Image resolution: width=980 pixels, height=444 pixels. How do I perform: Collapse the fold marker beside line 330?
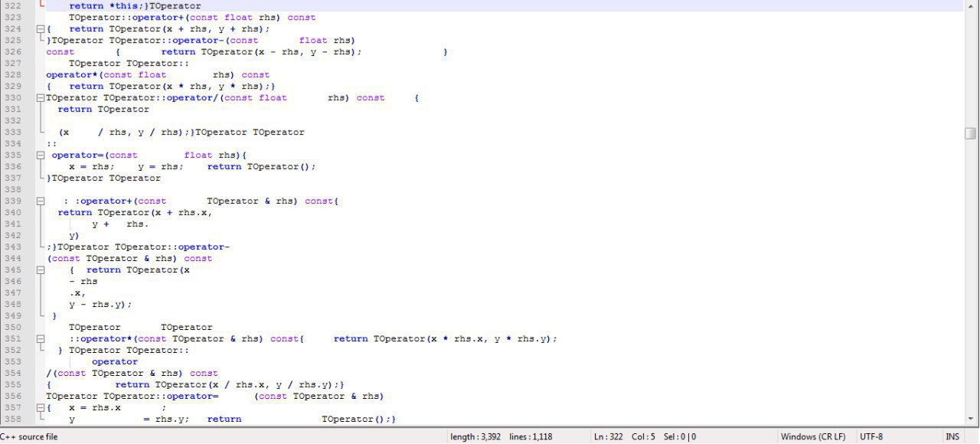tap(41, 97)
